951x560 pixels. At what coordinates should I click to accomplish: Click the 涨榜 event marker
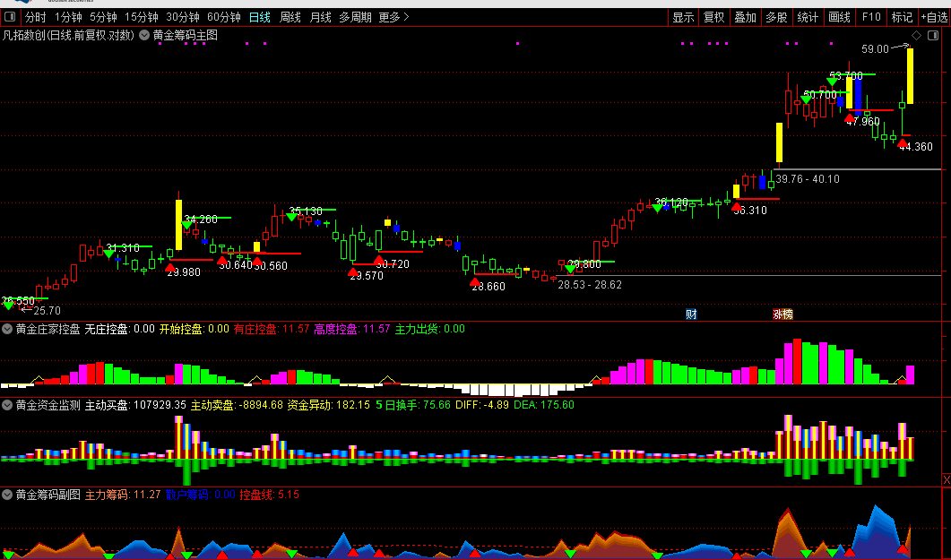tap(782, 314)
